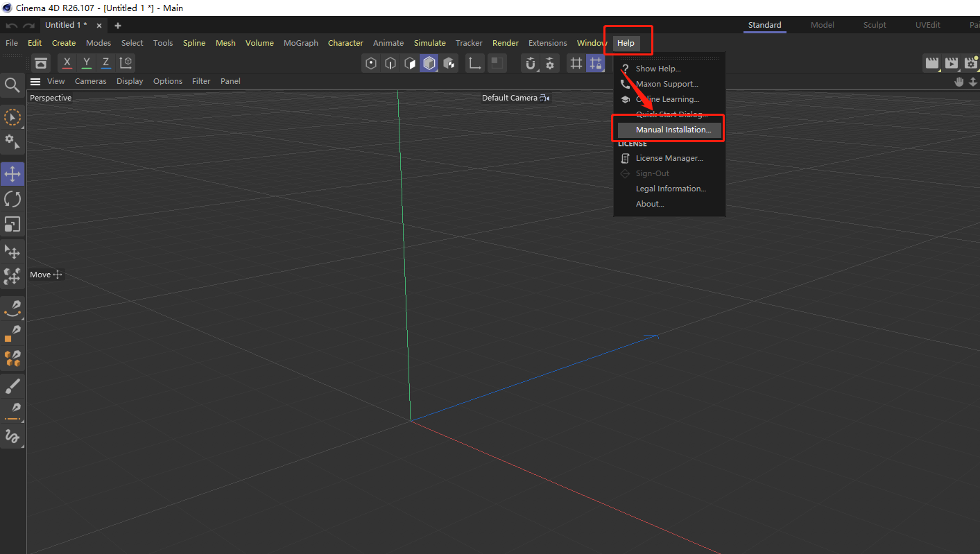
Task: Open Render Settings with the clapboard gear icon
Action: (971, 62)
